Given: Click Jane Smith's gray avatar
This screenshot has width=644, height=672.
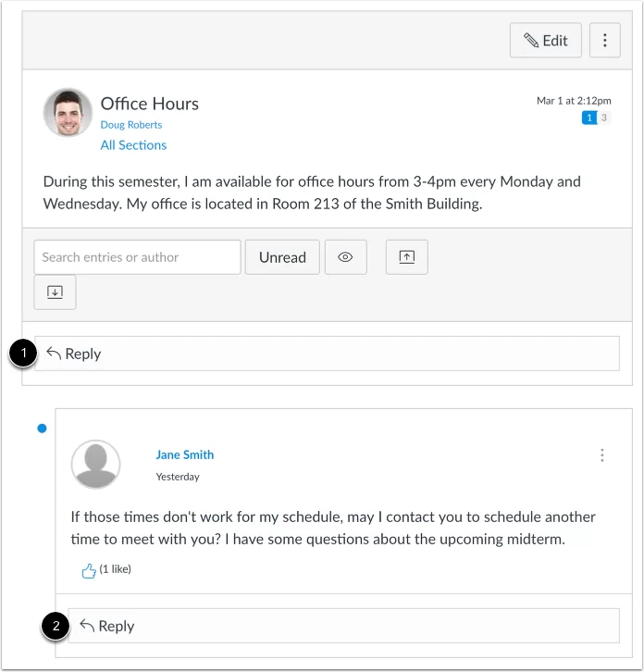Looking at the screenshot, I should click(x=95, y=464).
